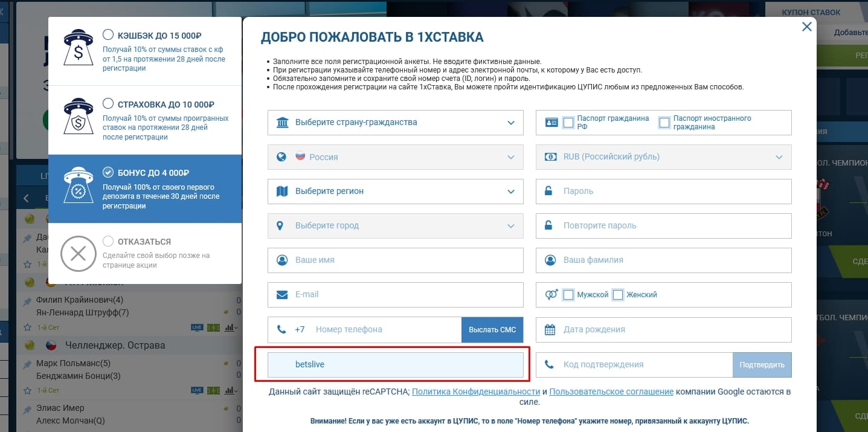868x432 pixels.
Task: Click player name Ян-Леннард Штруфф(7)
Action: 83,312
